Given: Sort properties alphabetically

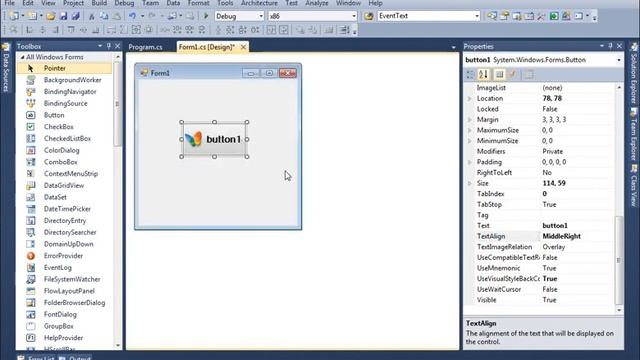Looking at the screenshot, I should [x=484, y=74].
